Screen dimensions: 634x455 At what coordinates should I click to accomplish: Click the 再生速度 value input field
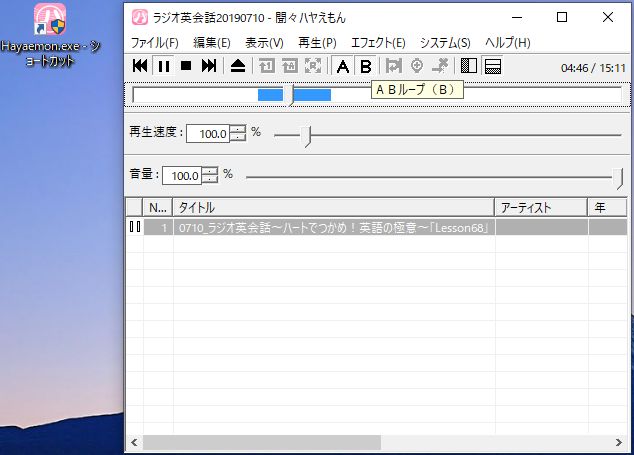[x=208, y=133]
